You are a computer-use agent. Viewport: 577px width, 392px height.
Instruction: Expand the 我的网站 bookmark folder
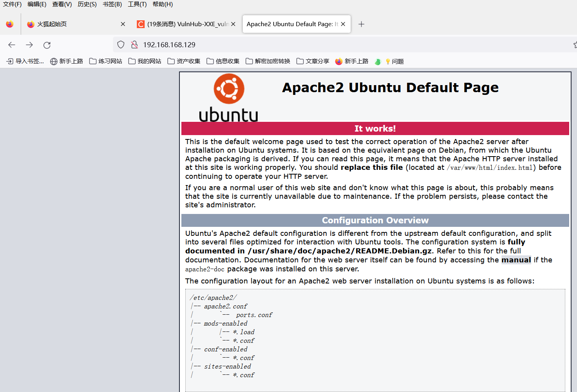[145, 61]
